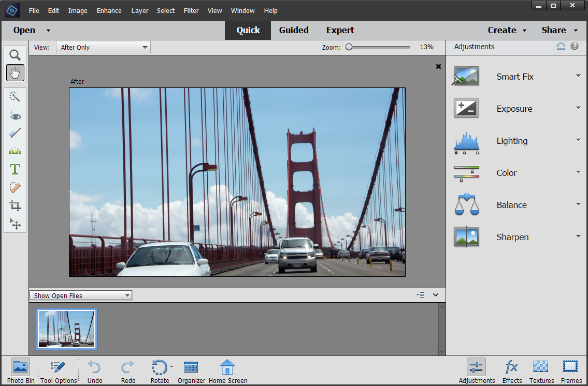Select the Zoom tool
The width and height of the screenshot is (588, 386).
click(15, 55)
